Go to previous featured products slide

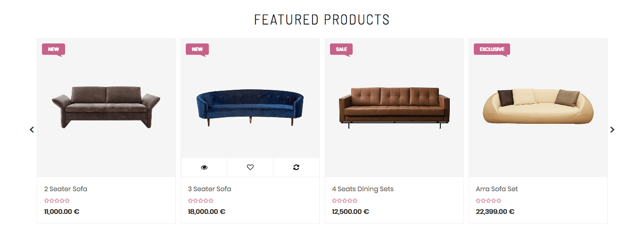(32, 129)
